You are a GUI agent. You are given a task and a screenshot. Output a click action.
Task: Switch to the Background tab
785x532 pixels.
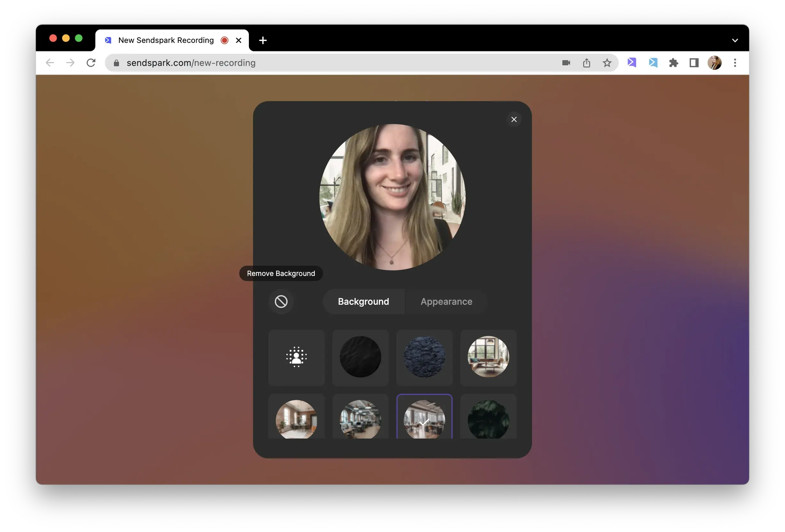coord(363,302)
